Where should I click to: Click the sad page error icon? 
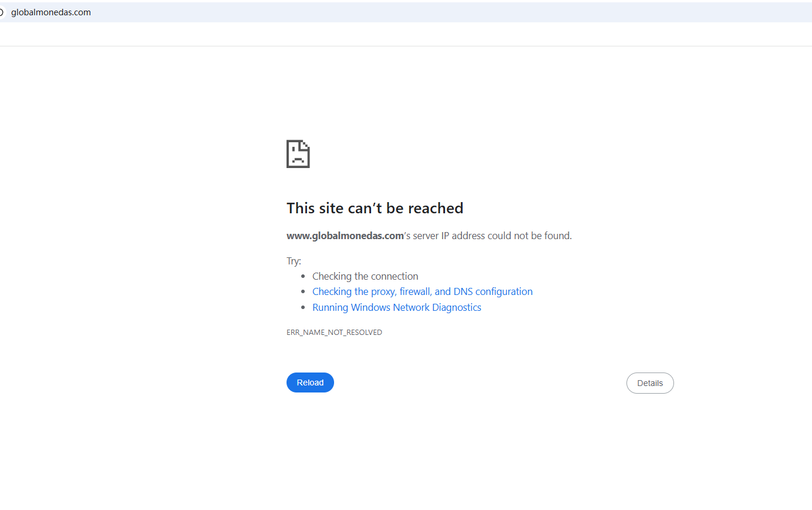click(x=298, y=154)
